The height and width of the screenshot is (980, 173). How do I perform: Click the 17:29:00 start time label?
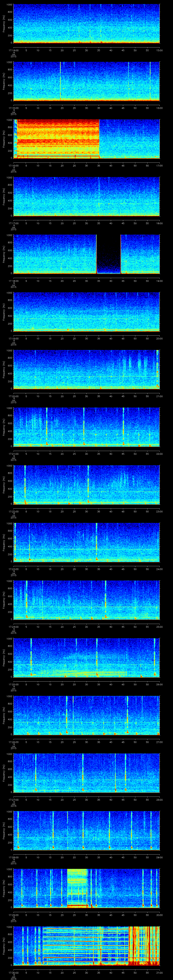click(x=13, y=915)
